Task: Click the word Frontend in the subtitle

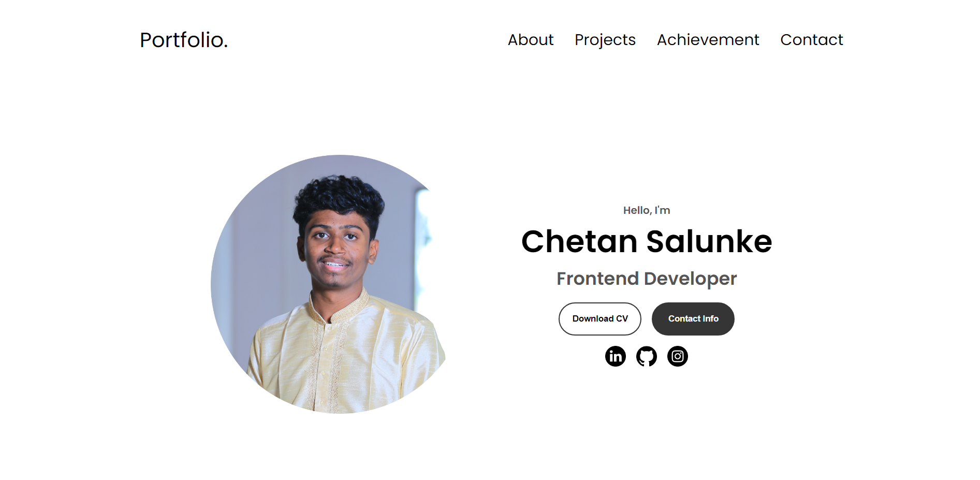Action: pos(597,279)
